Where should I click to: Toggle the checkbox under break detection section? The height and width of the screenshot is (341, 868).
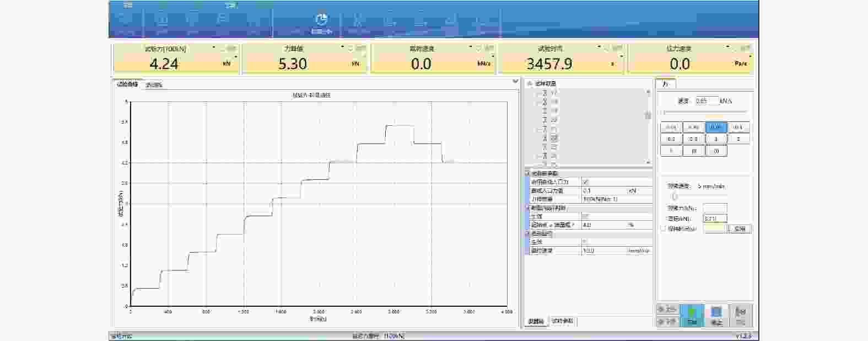pyautogui.click(x=585, y=216)
